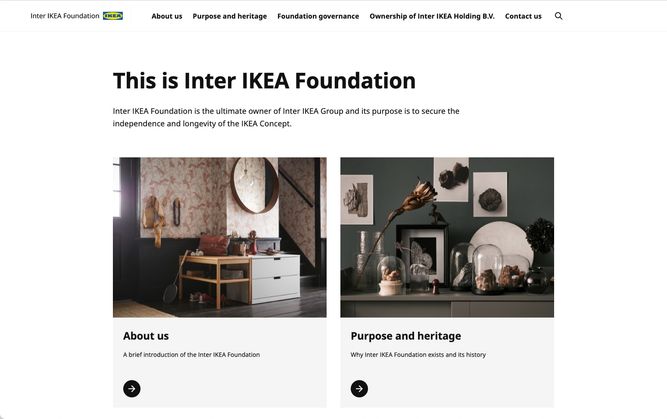Open Purpose and heritage in navigation
The width and height of the screenshot is (667, 419).
(230, 16)
